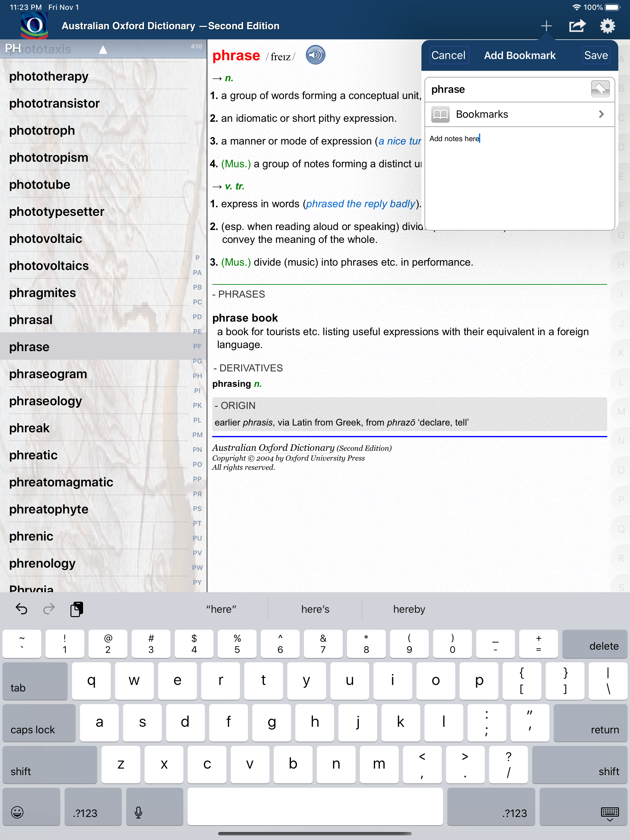The height and width of the screenshot is (840, 630).
Task: Click the bookmark title field 'phrase'
Action: click(x=507, y=89)
